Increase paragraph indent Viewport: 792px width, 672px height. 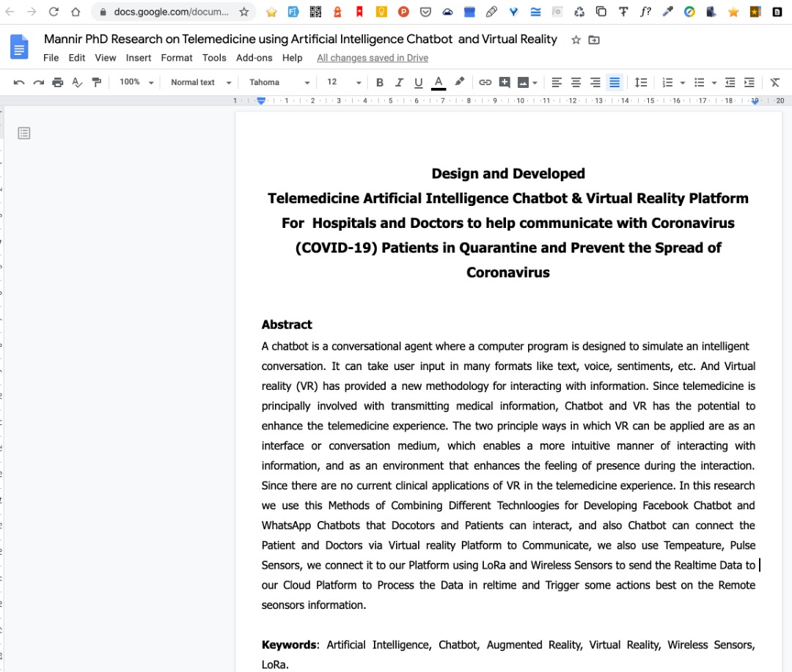click(x=749, y=82)
